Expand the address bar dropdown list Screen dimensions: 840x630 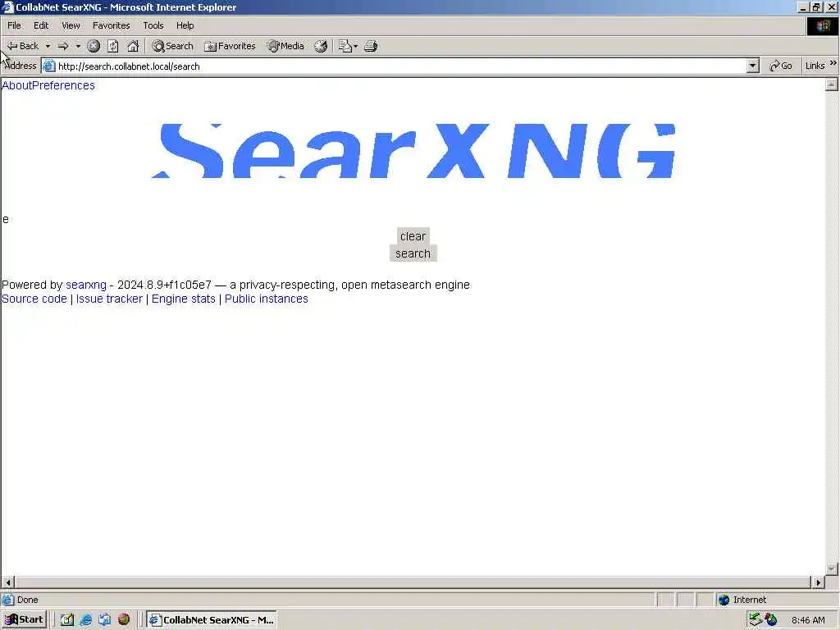click(x=753, y=66)
